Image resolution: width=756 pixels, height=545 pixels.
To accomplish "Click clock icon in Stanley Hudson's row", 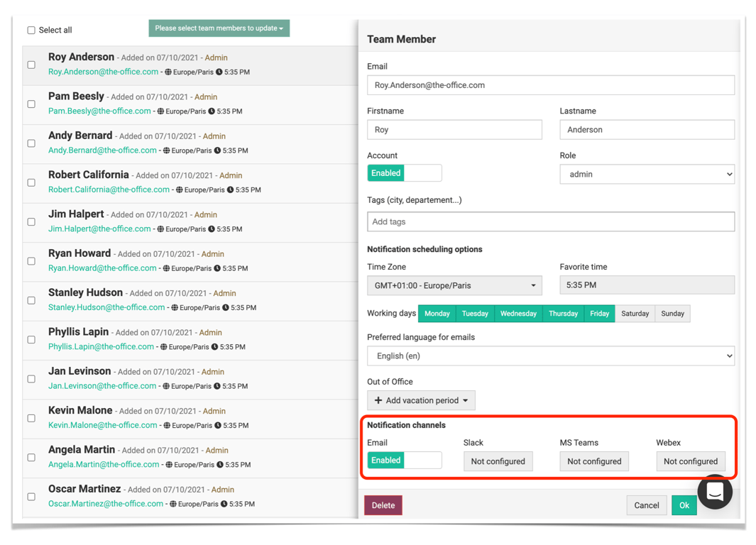I will 226,308.
